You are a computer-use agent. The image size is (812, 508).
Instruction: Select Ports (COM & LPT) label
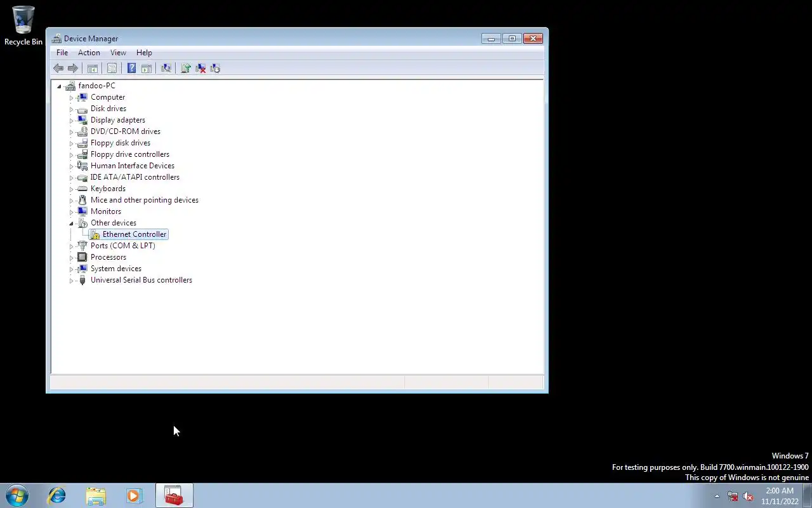click(123, 246)
